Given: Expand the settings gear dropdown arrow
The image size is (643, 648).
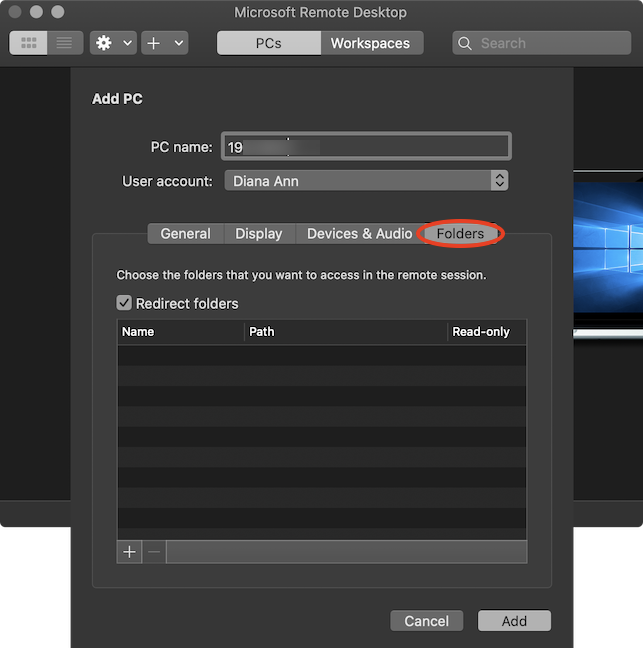Looking at the screenshot, I should point(128,43).
